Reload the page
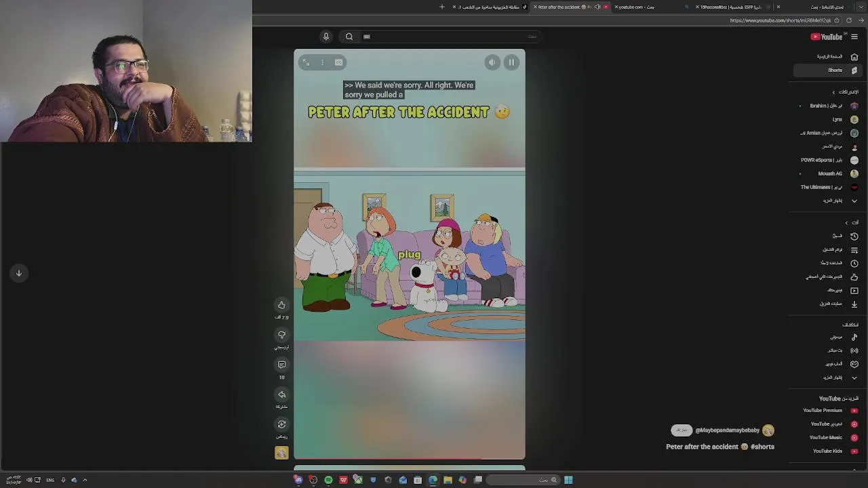Image resolution: width=868 pixels, height=488 pixels. click(849, 20)
